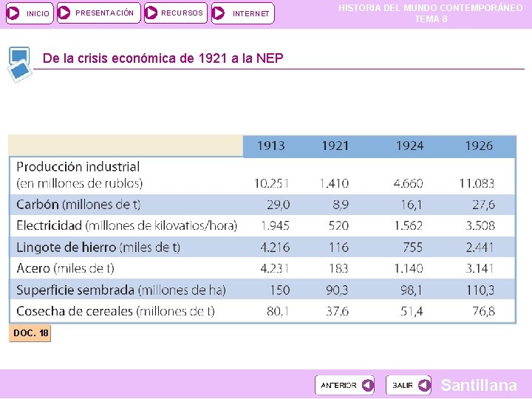The height and width of the screenshot is (399, 532).
Task: Click the Electricidad value 3.508
Action: click(x=480, y=225)
